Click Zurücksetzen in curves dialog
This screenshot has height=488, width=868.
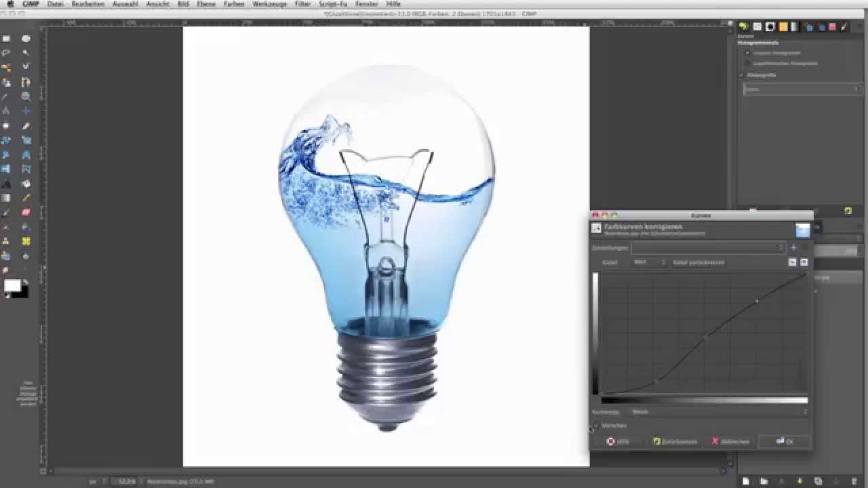675,441
